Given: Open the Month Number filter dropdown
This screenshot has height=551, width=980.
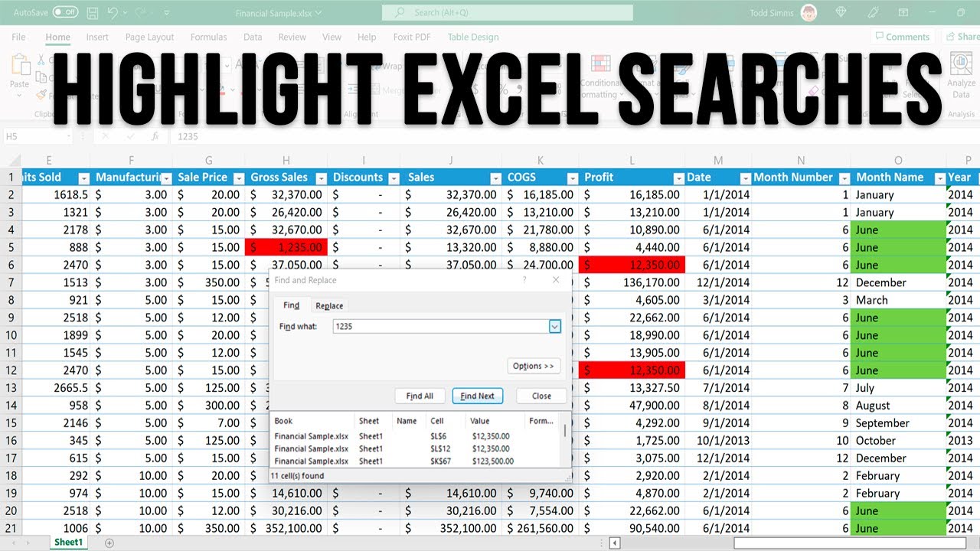Looking at the screenshot, I should 843,178.
